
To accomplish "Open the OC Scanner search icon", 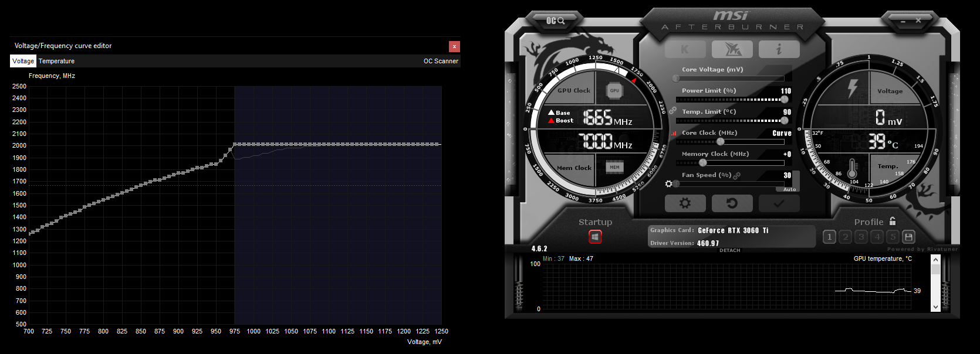I will (x=555, y=21).
